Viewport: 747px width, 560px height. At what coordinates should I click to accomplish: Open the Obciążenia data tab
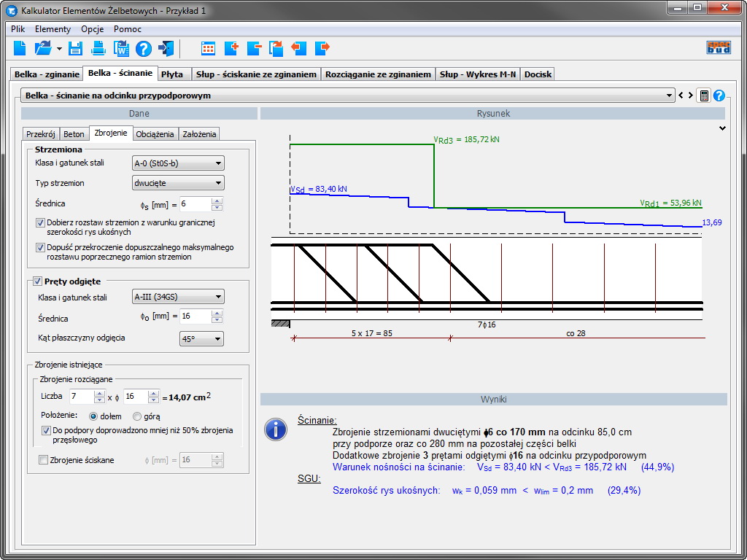pos(155,134)
